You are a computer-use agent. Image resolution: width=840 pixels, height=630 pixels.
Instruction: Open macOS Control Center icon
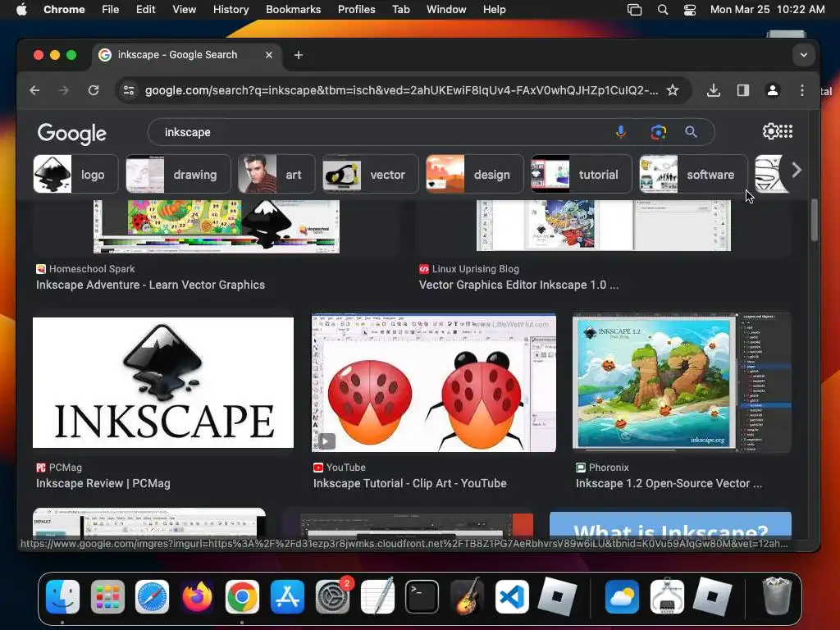point(689,10)
